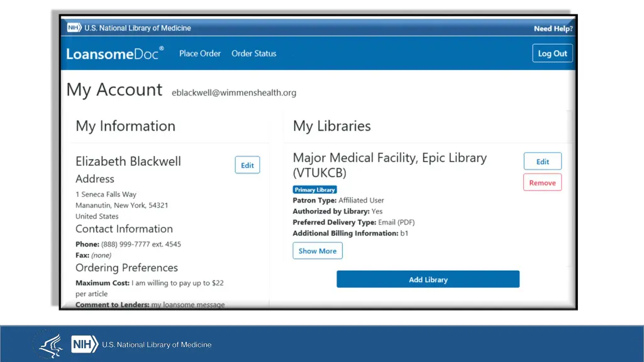Click the NIH logo in the top header
This screenshot has height=362, width=644.
(x=74, y=28)
